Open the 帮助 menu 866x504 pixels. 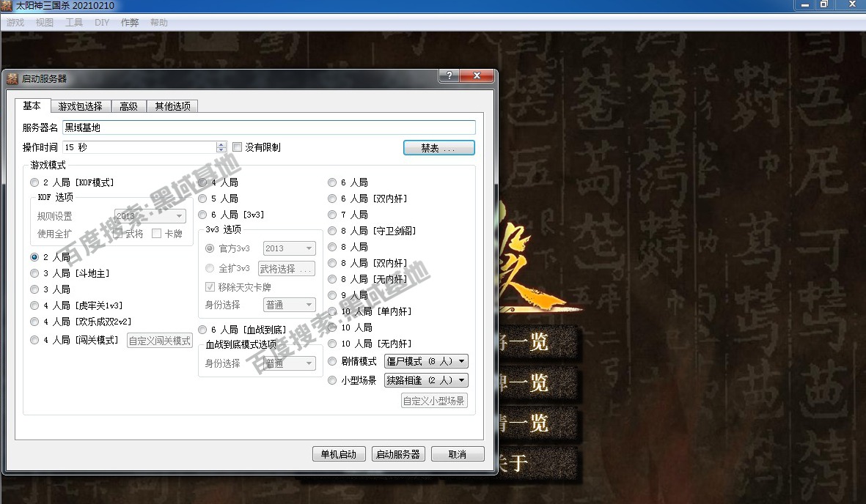pos(159,23)
